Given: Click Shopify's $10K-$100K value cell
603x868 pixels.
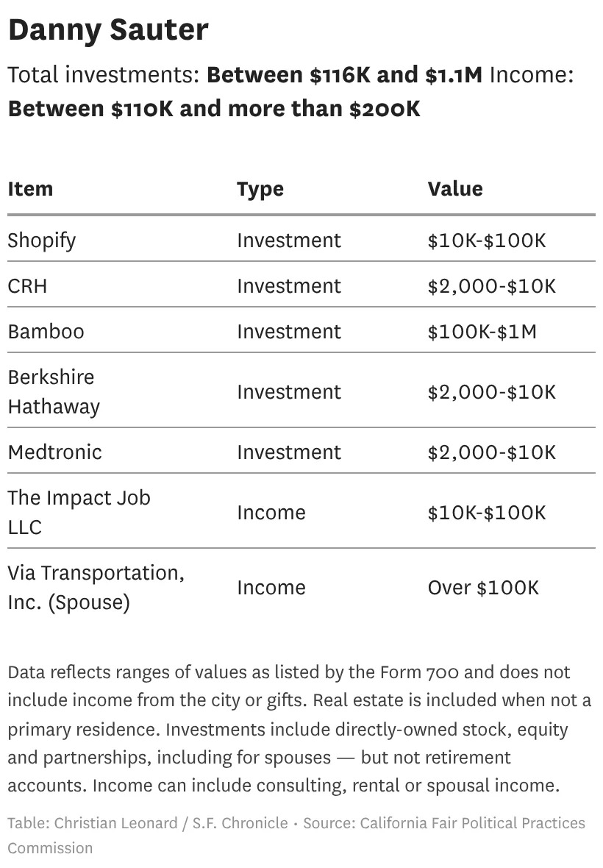Looking at the screenshot, I should [487, 241].
